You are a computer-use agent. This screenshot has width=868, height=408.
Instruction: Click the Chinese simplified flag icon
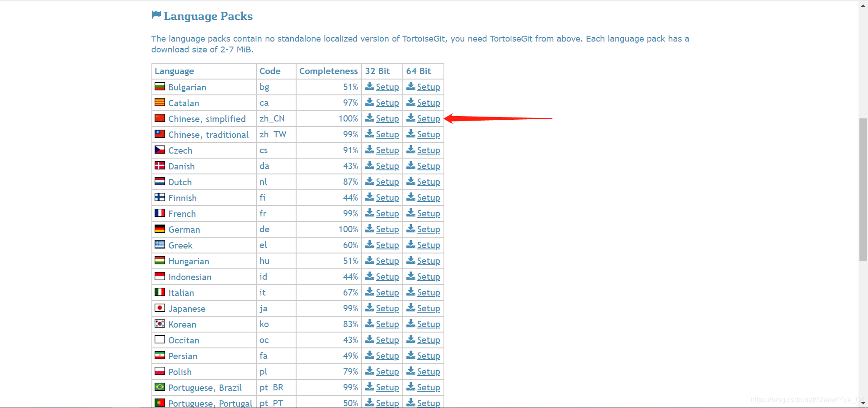pos(160,118)
